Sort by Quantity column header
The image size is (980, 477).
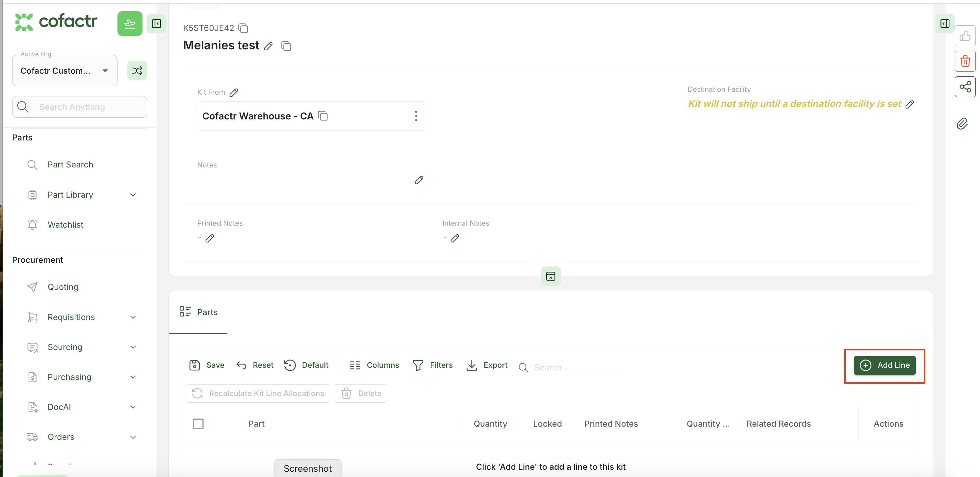coord(490,424)
